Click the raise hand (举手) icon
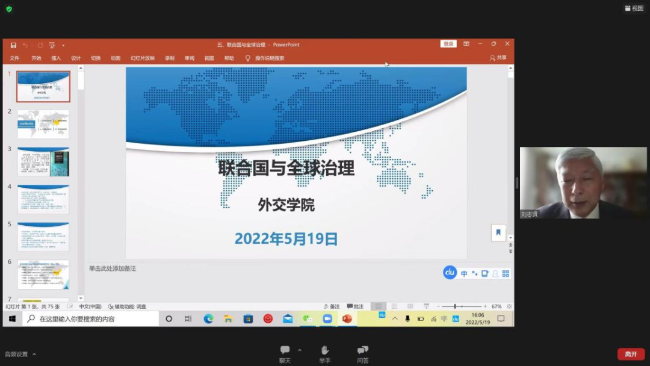Viewport: 650px width, 366px height. click(x=325, y=350)
